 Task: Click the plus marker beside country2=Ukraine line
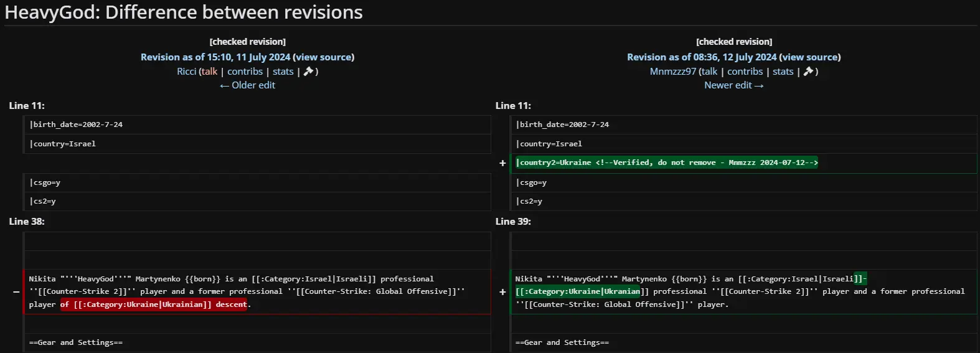tap(502, 163)
